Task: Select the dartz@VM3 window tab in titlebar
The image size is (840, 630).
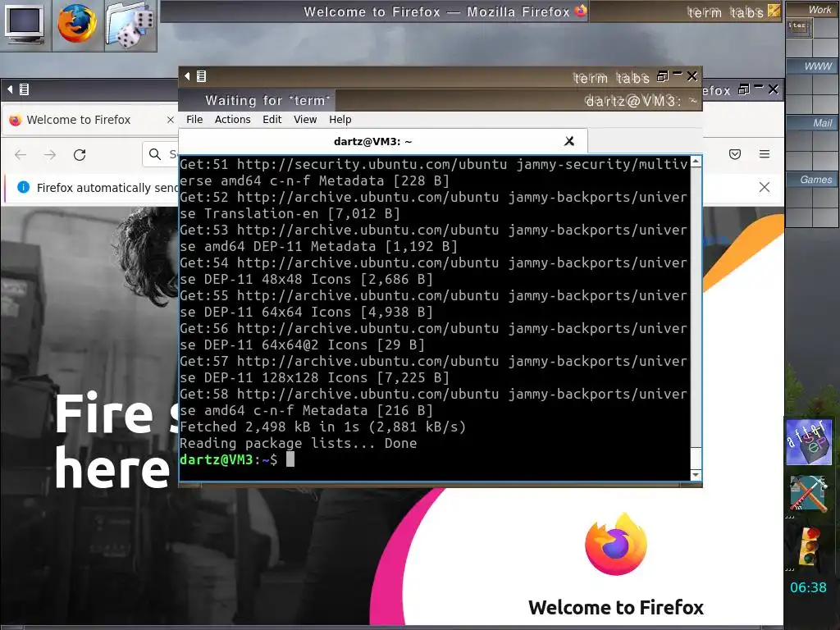Action: click(x=518, y=100)
